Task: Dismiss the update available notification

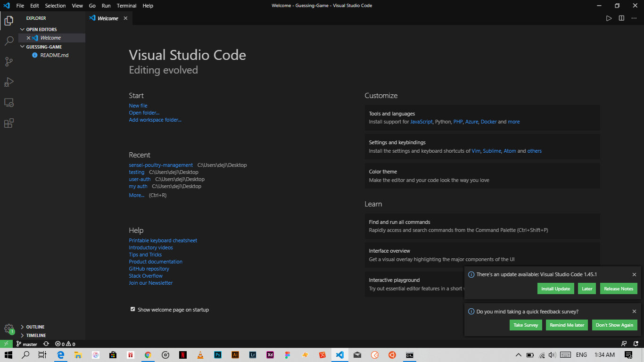Action: click(x=634, y=274)
